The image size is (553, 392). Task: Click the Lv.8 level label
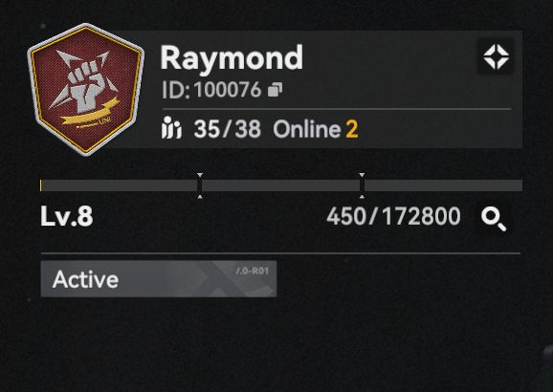tap(67, 216)
